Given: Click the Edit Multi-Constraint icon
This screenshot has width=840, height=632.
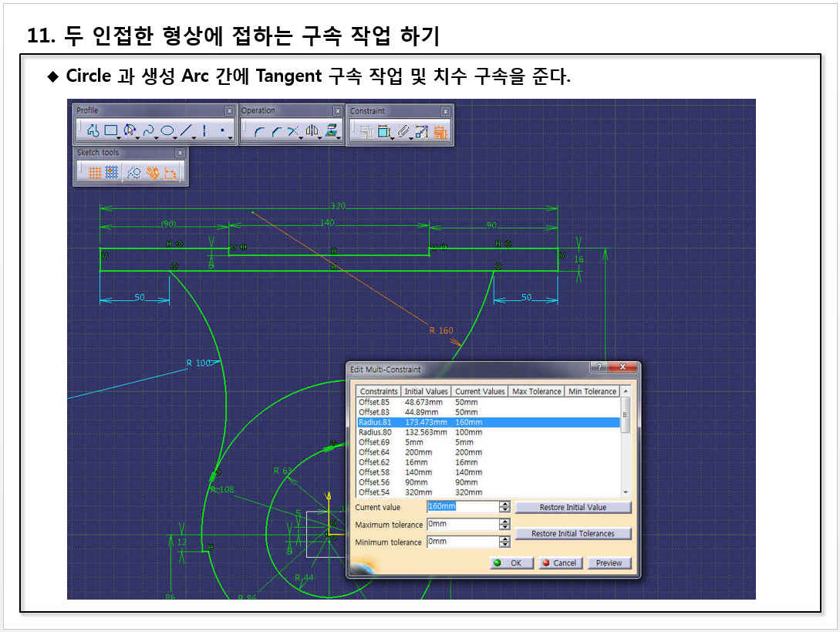Looking at the screenshot, I should [440, 132].
